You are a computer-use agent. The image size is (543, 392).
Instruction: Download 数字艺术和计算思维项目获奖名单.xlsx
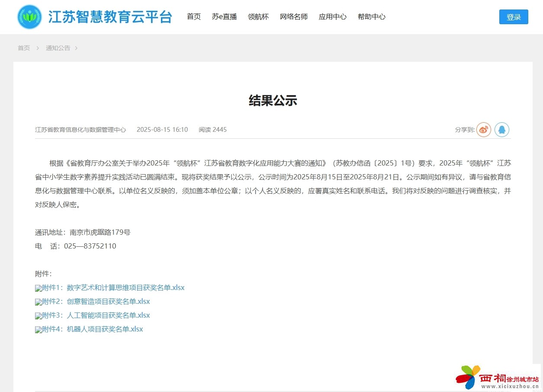pyautogui.click(x=125, y=287)
